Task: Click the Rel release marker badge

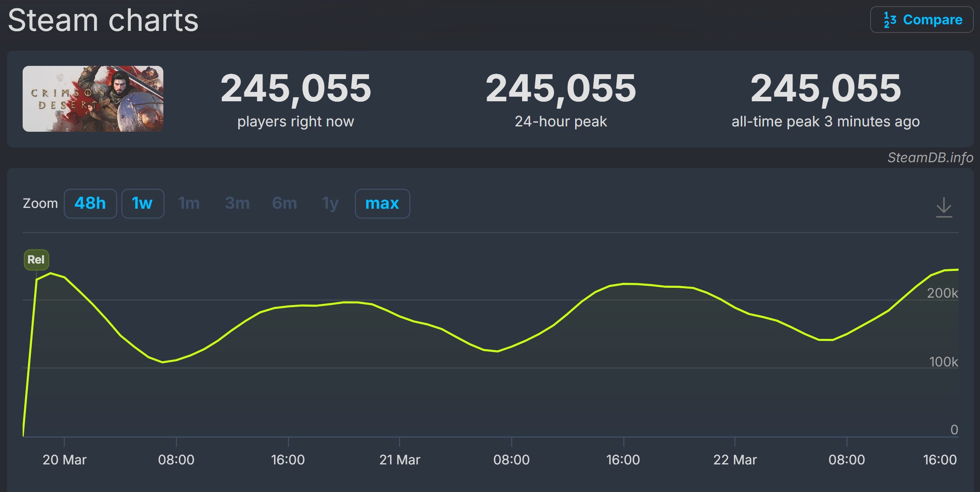Action: tap(36, 260)
